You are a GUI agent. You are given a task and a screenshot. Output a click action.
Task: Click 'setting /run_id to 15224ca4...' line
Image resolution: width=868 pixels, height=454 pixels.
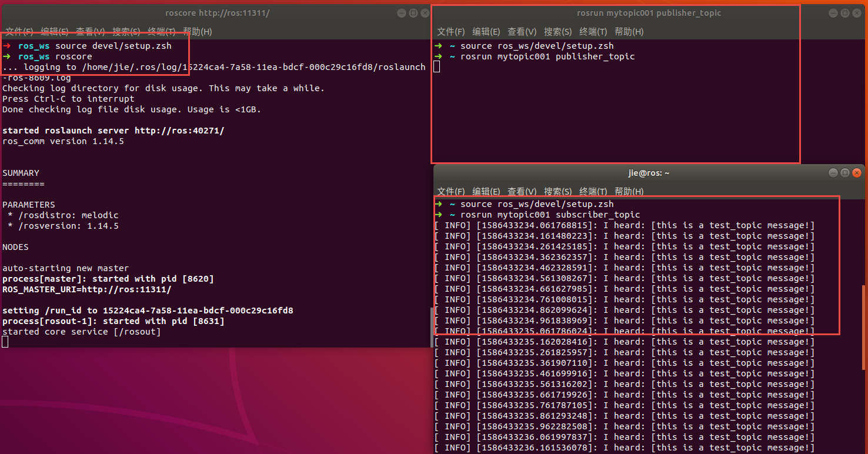(148, 311)
